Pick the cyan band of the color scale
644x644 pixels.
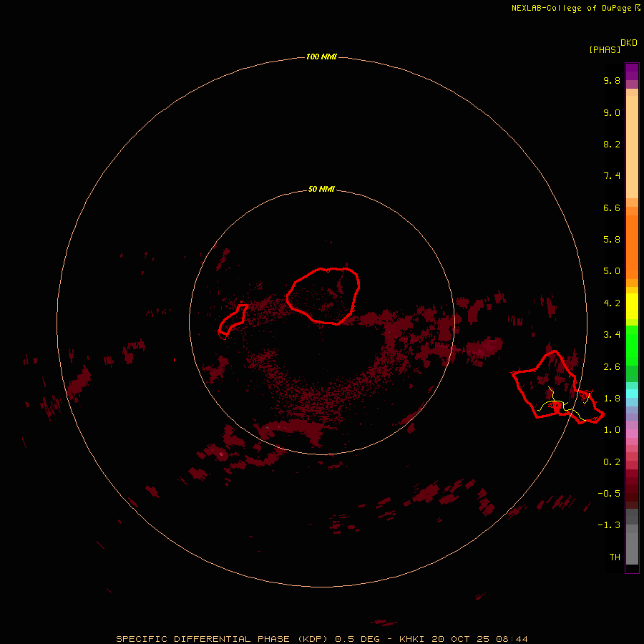coord(632,394)
